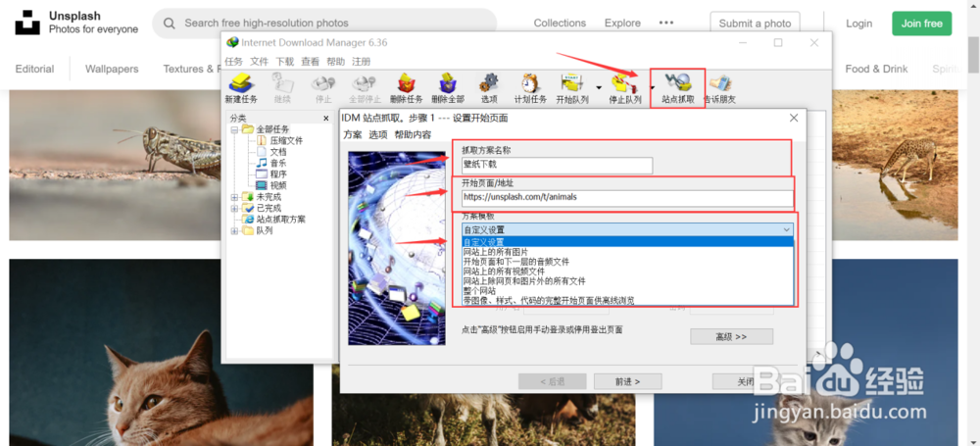The image size is (980, 446).
Task: Click the Login link on Unsplash
Action: (x=858, y=24)
